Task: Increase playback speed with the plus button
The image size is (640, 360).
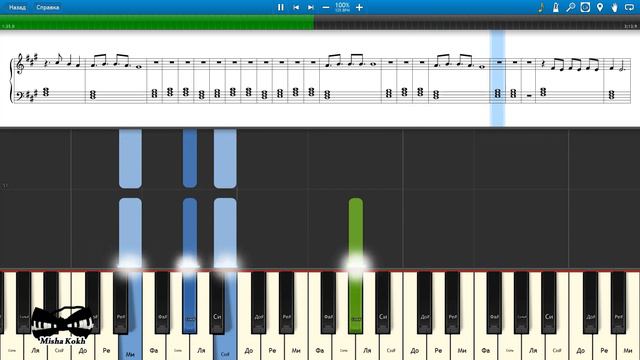Action: tap(359, 7)
